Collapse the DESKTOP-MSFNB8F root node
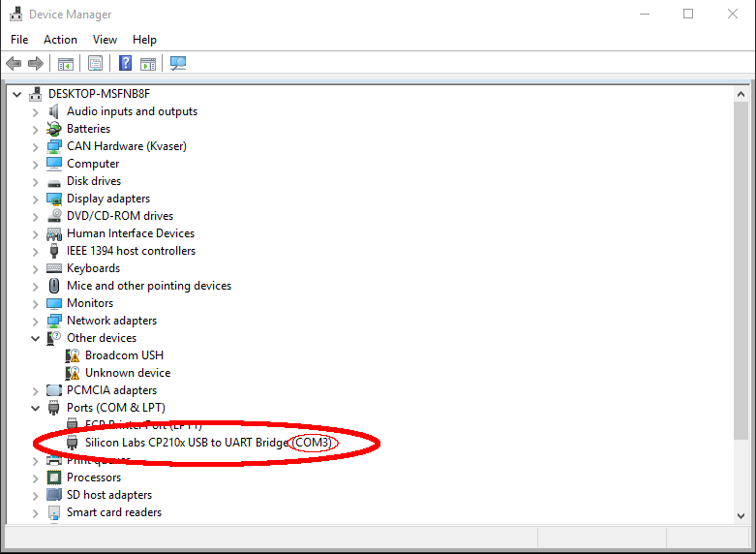 click(16, 94)
